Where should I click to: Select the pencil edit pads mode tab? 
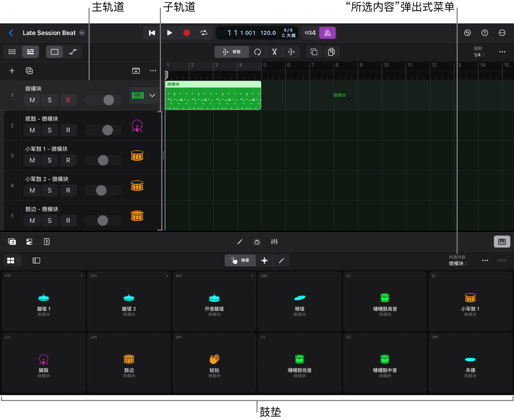click(x=281, y=261)
